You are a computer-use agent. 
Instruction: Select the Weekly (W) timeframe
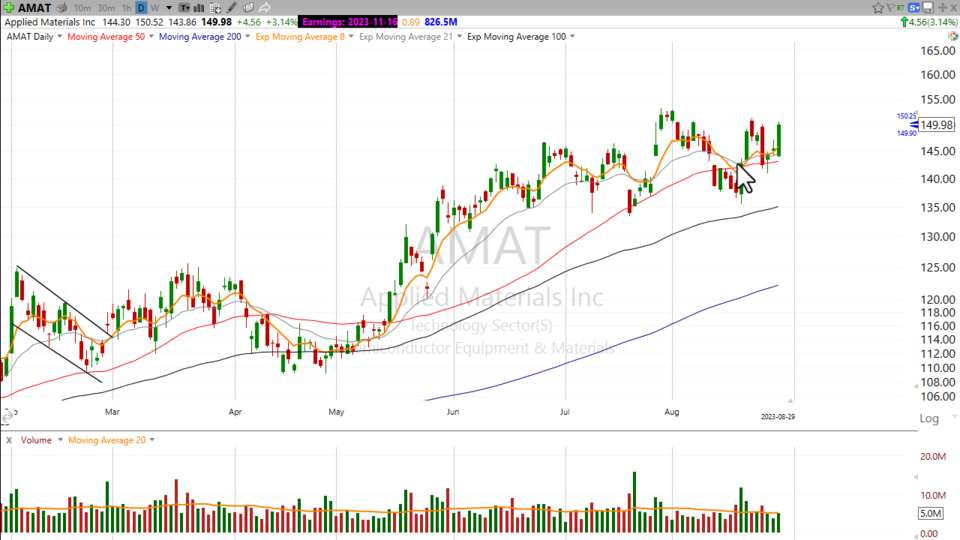tap(155, 8)
